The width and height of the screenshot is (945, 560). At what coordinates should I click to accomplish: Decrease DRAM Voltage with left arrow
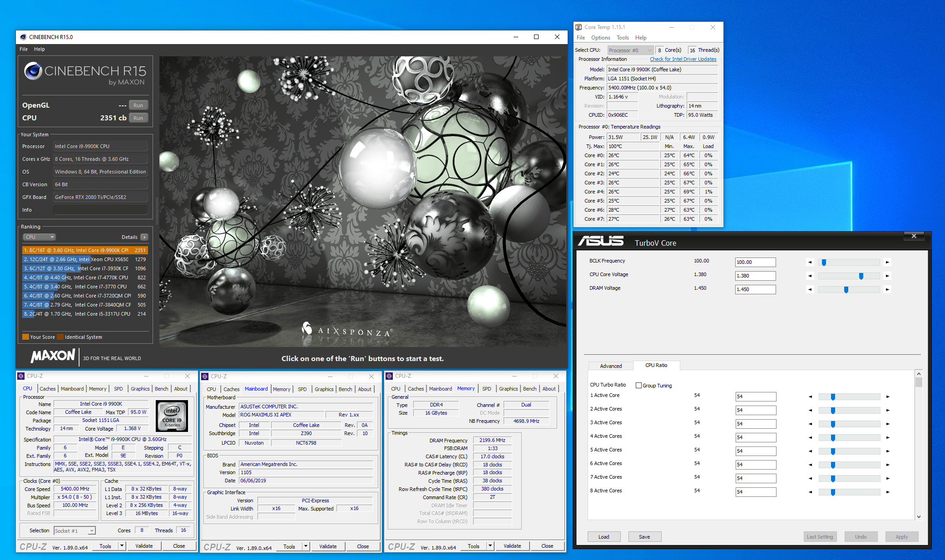810,289
